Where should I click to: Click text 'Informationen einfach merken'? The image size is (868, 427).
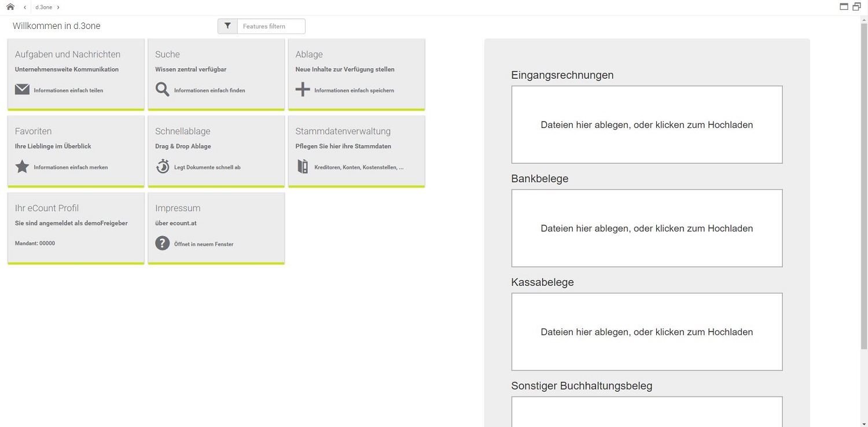point(71,167)
